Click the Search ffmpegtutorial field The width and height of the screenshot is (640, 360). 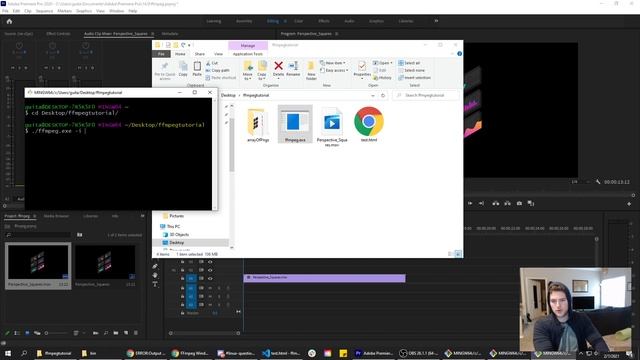tap(426, 96)
